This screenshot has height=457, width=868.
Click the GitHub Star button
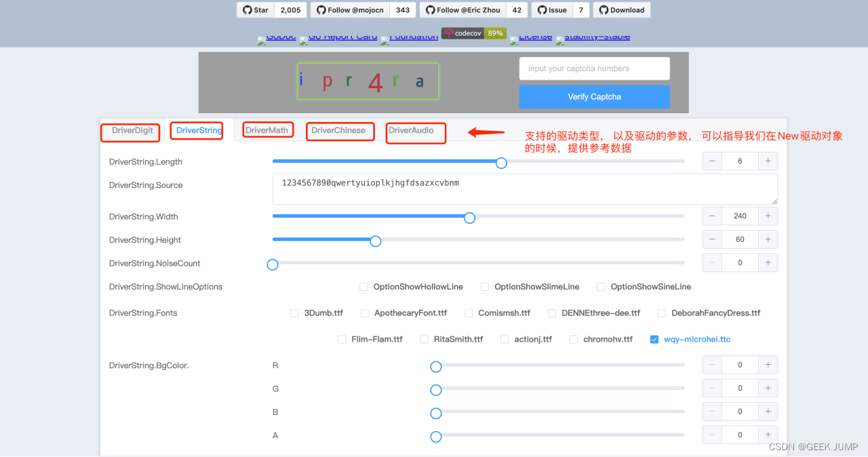pyautogui.click(x=256, y=10)
